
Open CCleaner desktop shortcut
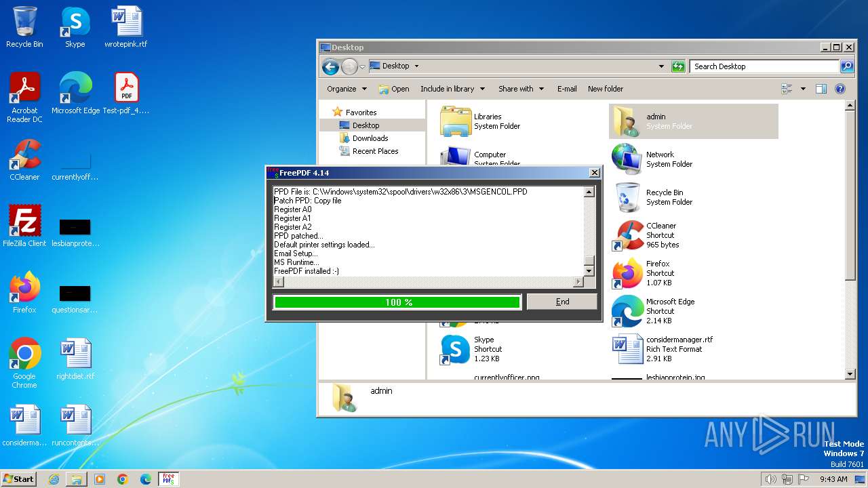pyautogui.click(x=24, y=160)
